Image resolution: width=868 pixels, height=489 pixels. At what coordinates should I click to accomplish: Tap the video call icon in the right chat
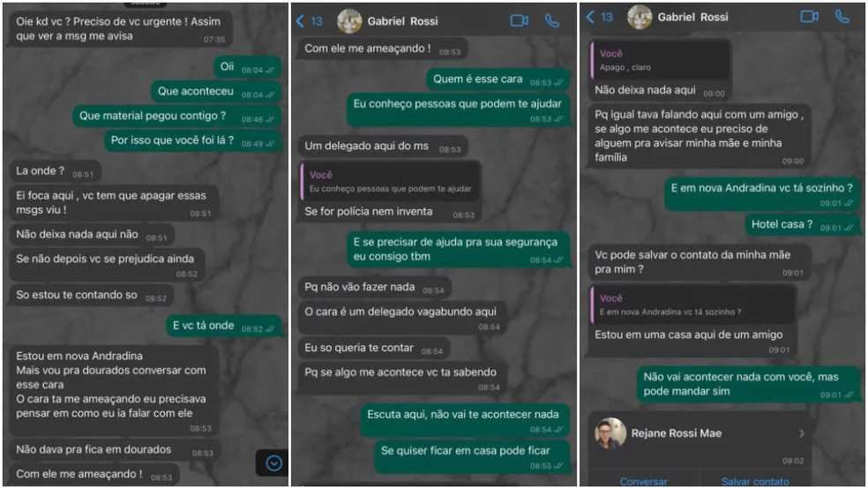coord(809,17)
